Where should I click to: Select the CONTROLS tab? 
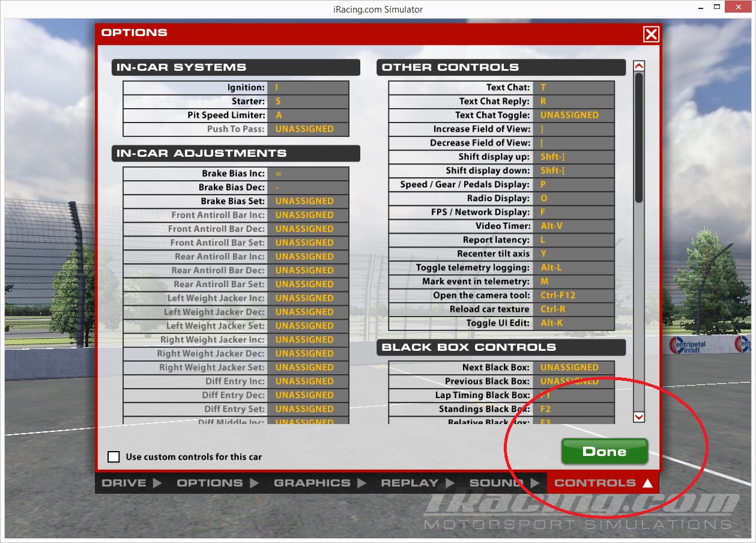603,483
